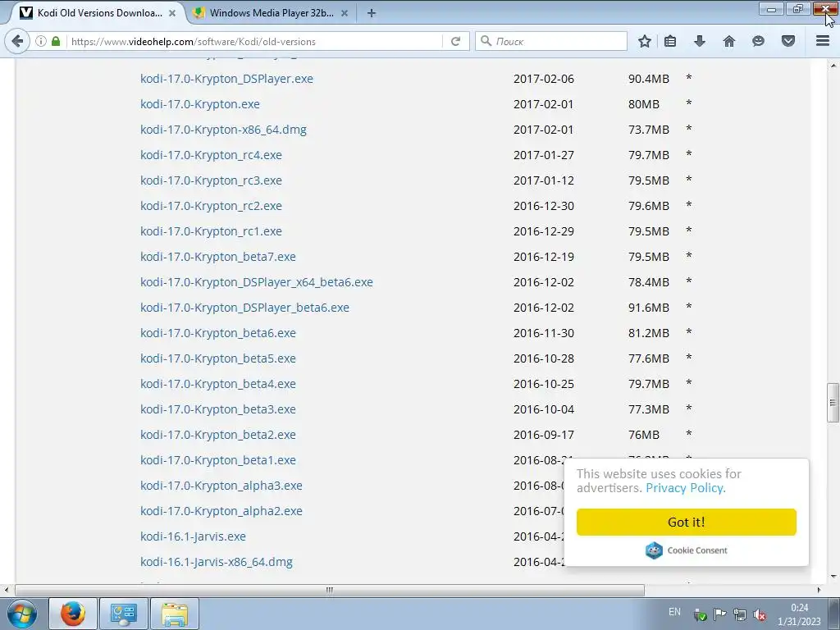840x630 pixels.
Task: Select the 2016-12-30 date text
Action: coord(544,206)
